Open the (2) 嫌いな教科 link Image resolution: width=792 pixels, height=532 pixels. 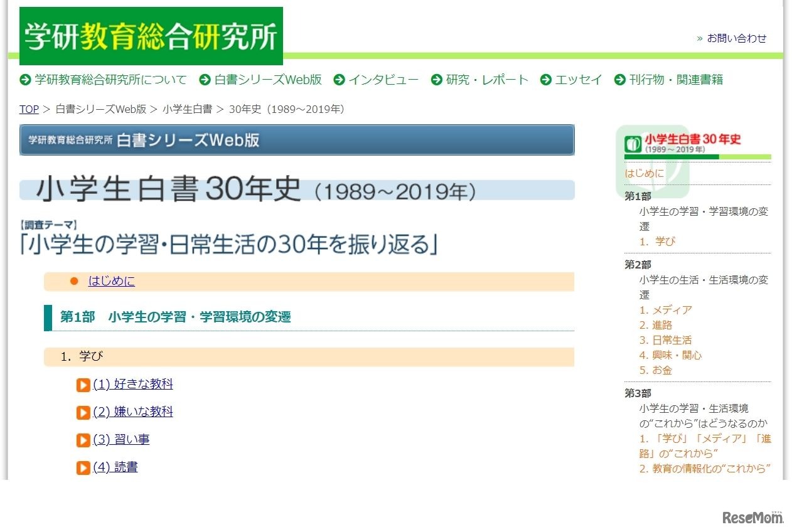tap(133, 412)
